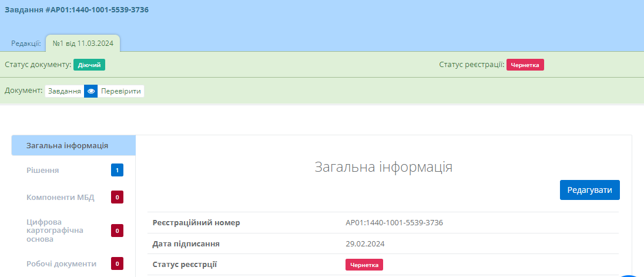Click the registration number value AP01:1440-1001-5539-3736 in table

pyautogui.click(x=394, y=222)
